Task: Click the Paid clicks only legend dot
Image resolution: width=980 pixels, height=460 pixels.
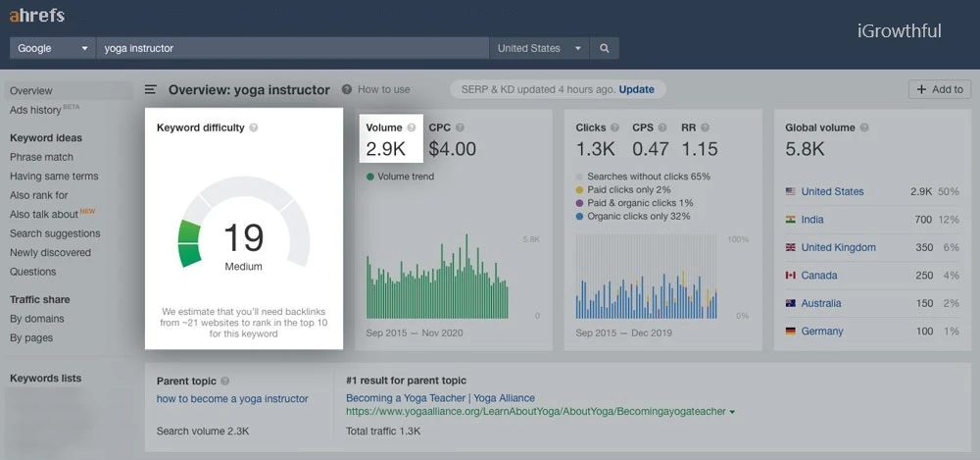Action: click(x=579, y=189)
